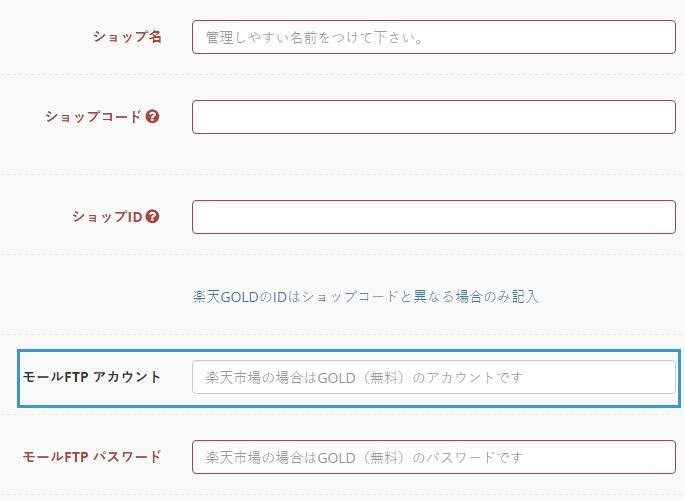685x501 pixels.
Task: Click the モールFTP アカウント label
Action: 92,377
